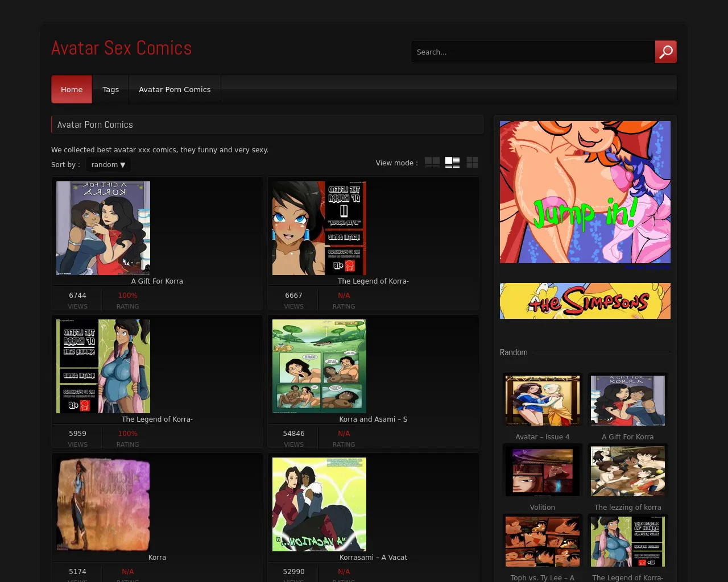Click the 54846 views count

pyautogui.click(x=293, y=434)
